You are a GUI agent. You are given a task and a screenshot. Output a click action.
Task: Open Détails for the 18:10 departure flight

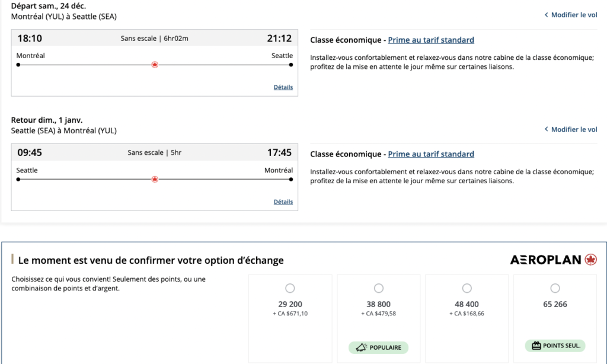283,87
